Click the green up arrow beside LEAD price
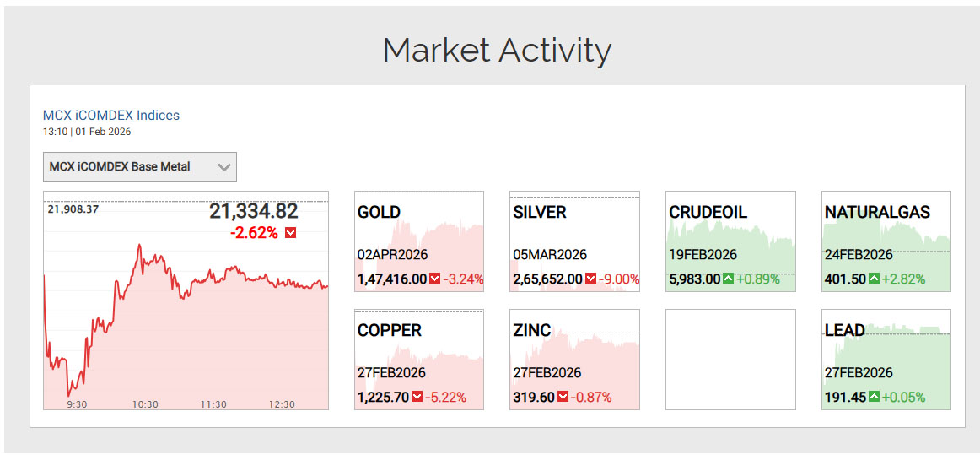This screenshot has width=980, height=455. point(875,398)
